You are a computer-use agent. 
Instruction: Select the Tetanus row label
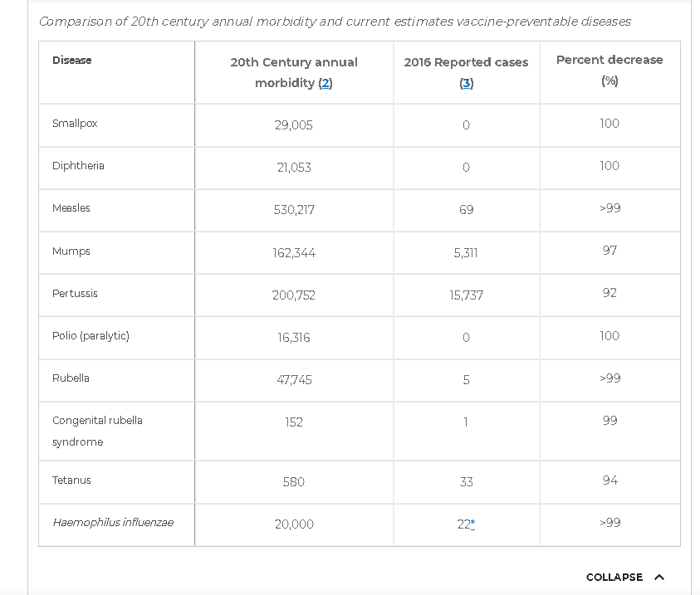click(x=71, y=480)
